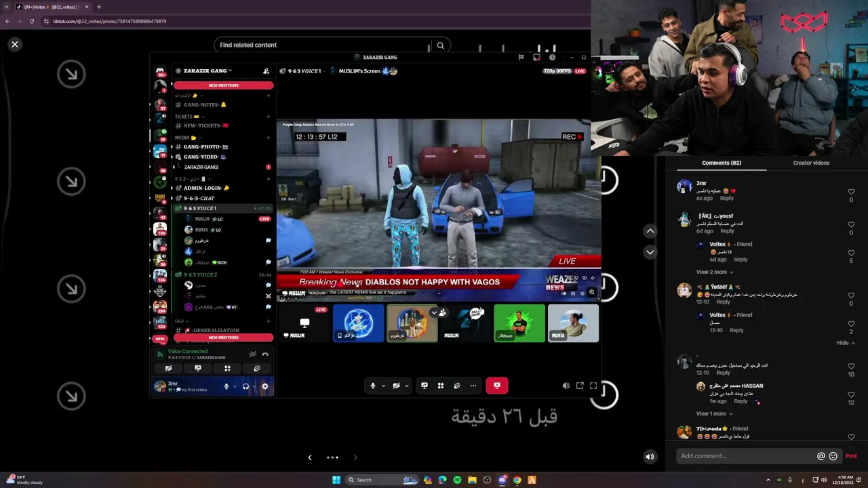Like 3mr's comment with the heart
Viewport: 868px width, 488px height.
(x=851, y=192)
